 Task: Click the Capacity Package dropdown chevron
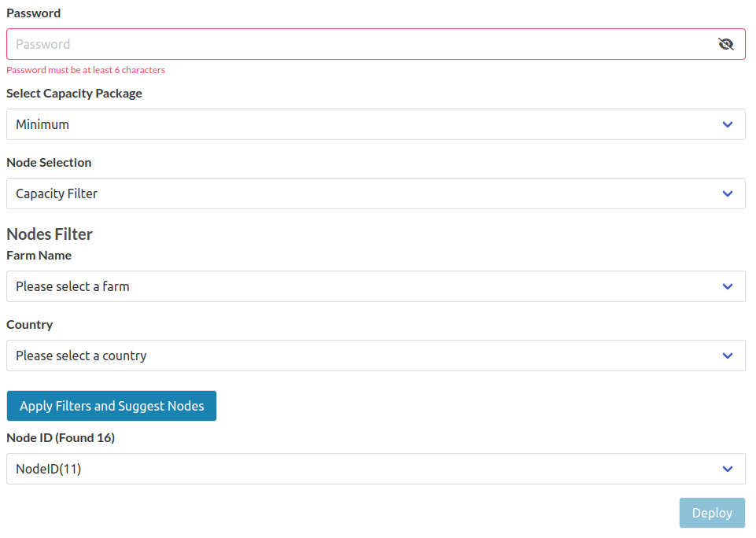[727, 124]
